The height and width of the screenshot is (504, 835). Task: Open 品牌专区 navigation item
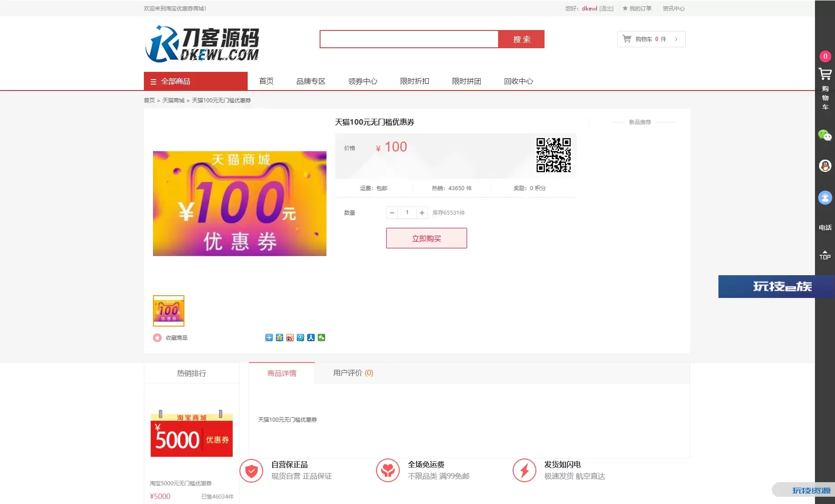click(x=311, y=81)
